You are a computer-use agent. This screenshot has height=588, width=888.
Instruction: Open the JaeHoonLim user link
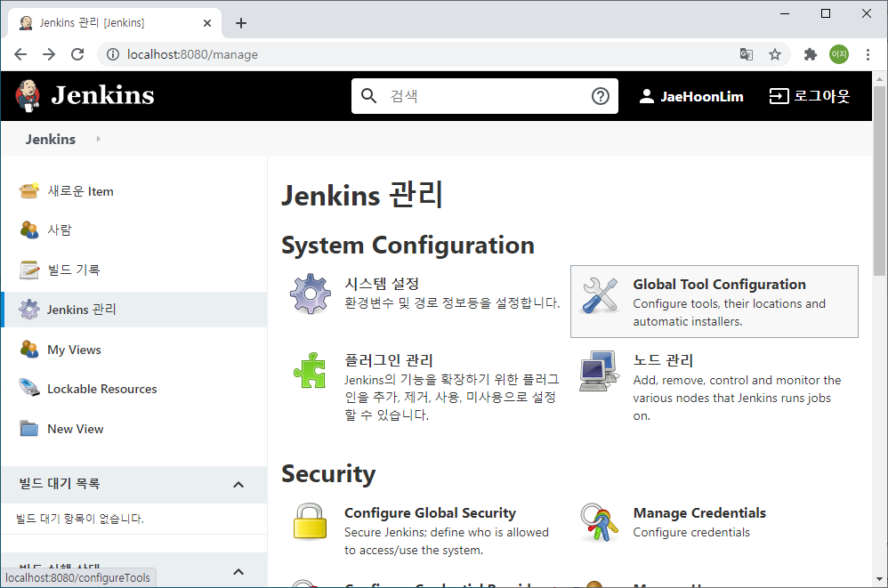pyautogui.click(x=702, y=97)
